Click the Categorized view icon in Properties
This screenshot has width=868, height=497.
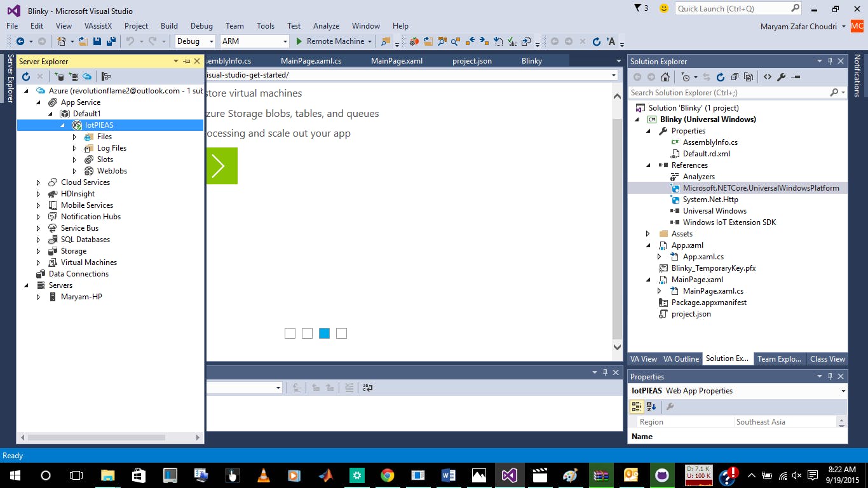pyautogui.click(x=637, y=407)
